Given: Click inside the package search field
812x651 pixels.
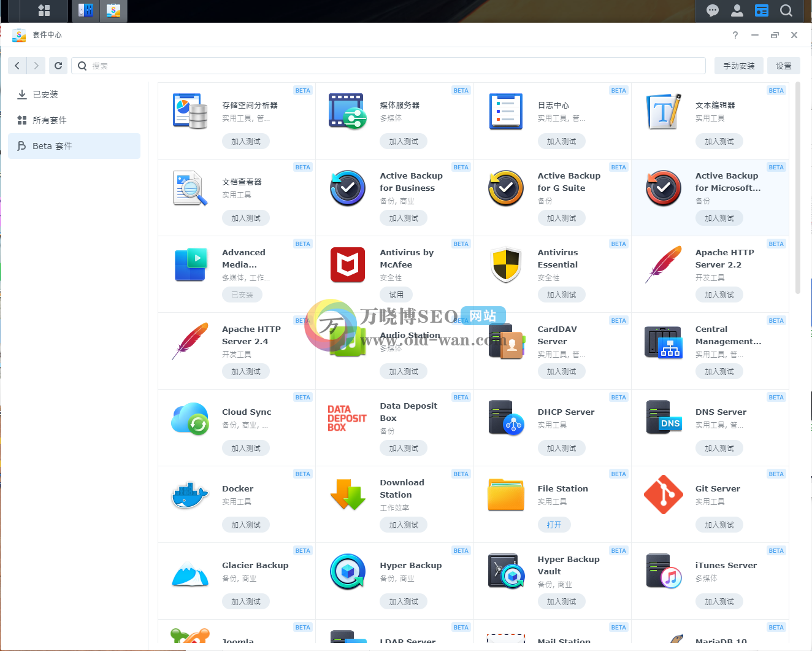Looking at the screenshot, I should (388, 66).
